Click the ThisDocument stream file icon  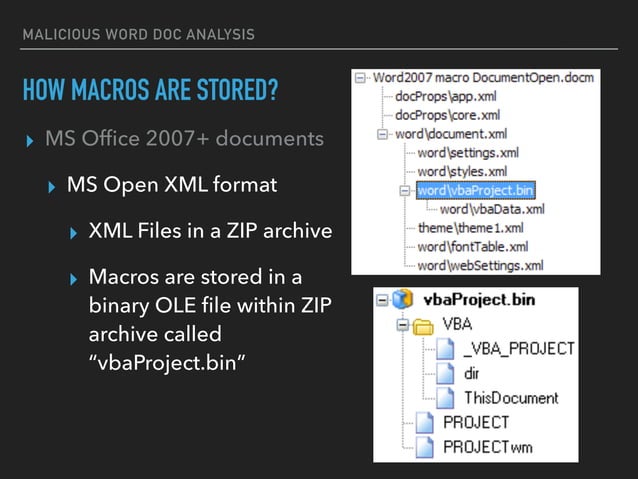point(445,398)
